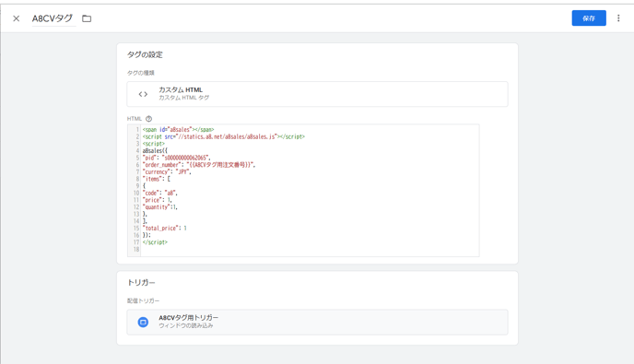Select the カスタム HTML tag type row

click(317, 94)
